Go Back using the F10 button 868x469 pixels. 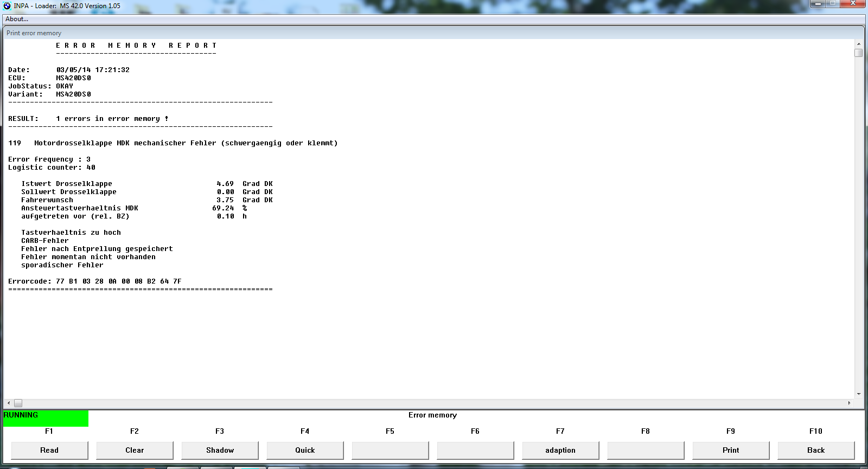[x=816, y=450]
